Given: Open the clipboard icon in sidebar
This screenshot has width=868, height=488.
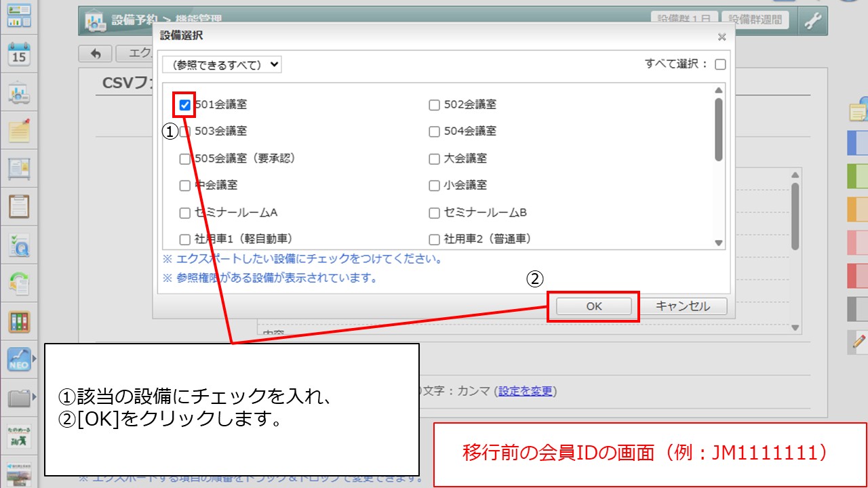Looking at the screenshot, I should coord(19,206).
